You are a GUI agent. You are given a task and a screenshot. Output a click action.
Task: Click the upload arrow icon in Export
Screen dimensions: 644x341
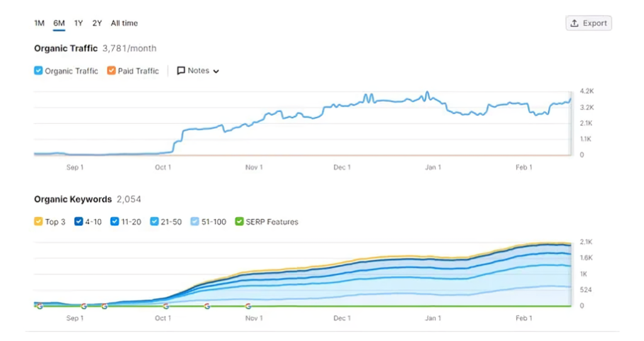click(x=574, y=23)
